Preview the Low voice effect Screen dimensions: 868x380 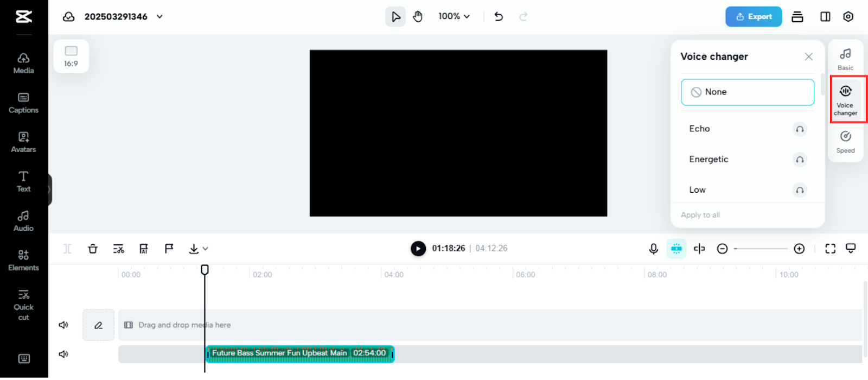point(800,190)
